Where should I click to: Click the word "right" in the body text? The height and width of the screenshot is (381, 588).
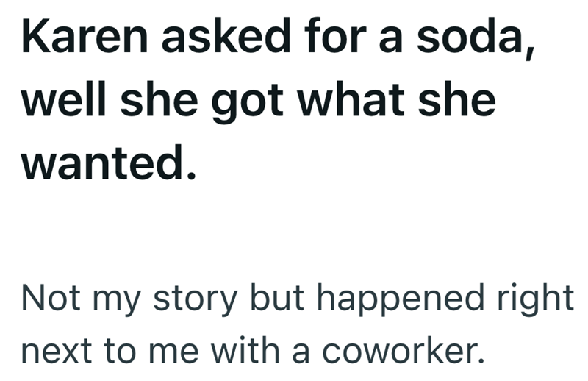(539, 300)
